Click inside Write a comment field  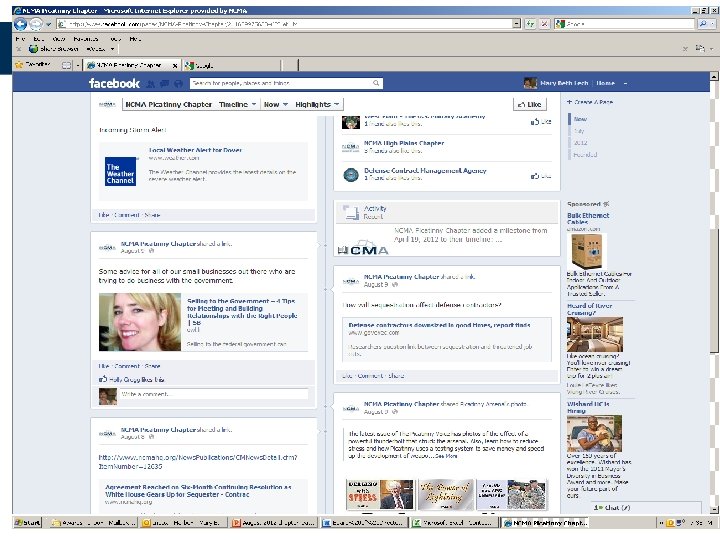click(214, 394)
